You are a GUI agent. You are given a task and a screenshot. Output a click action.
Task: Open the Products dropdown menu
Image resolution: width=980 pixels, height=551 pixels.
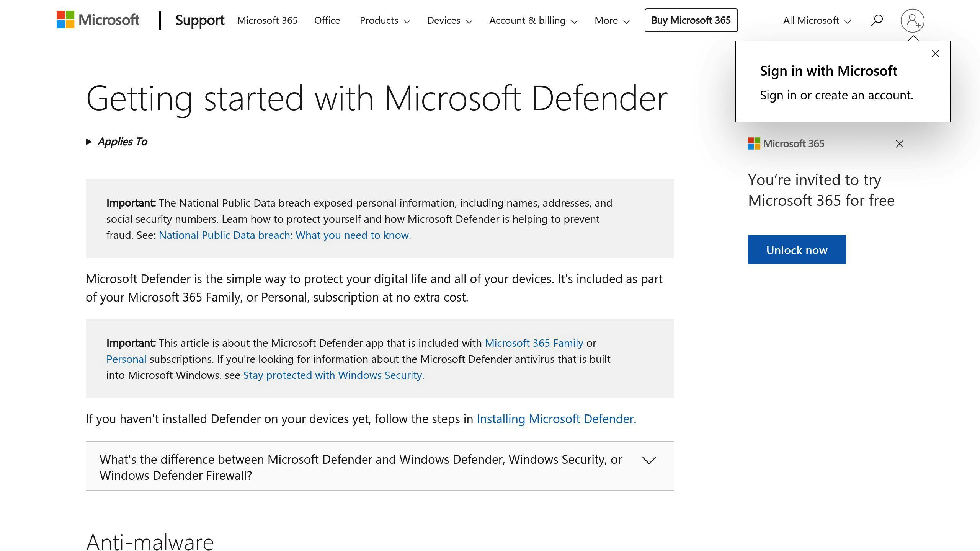click(384, 20)
